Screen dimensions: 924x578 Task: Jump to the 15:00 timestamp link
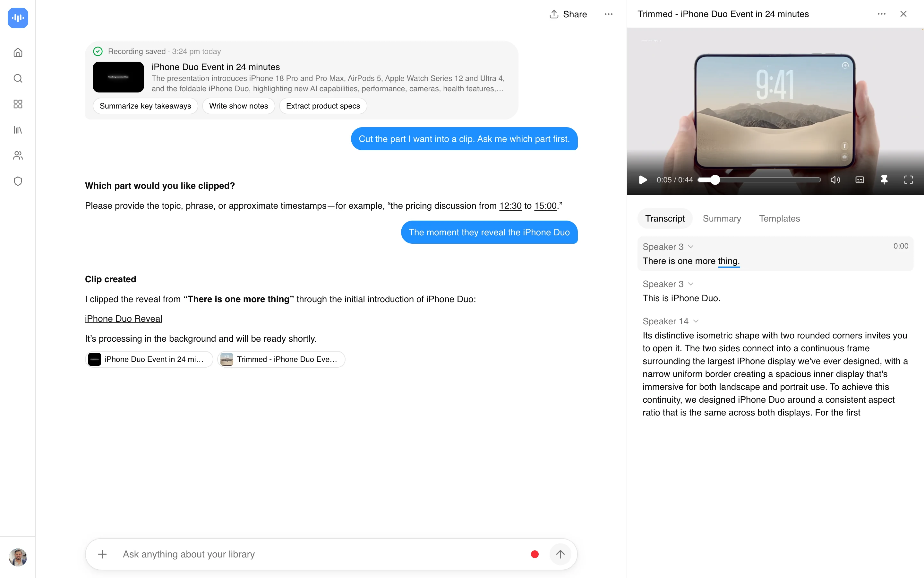tap(545, 206)
